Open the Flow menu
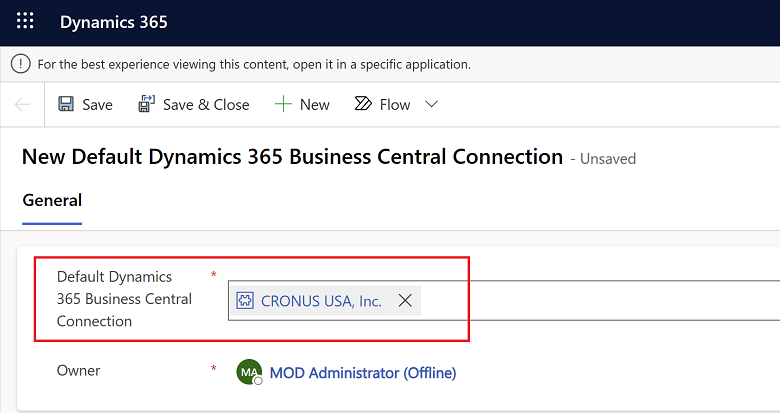 point(395,105)
